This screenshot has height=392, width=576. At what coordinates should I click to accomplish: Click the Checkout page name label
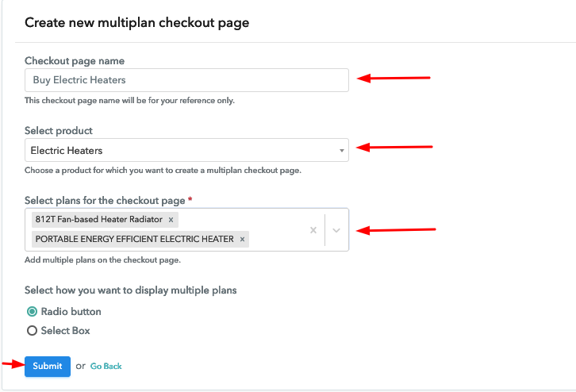75,60
